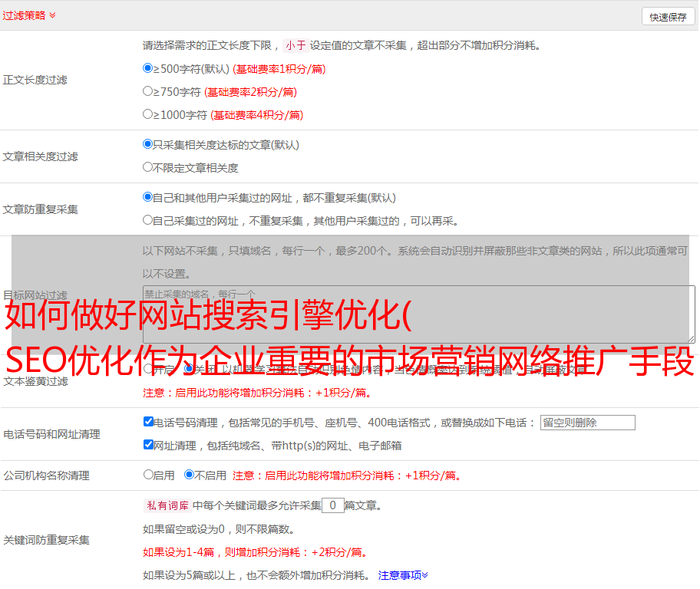Click the 关键词防重复采集 row label

click(46, 540)
